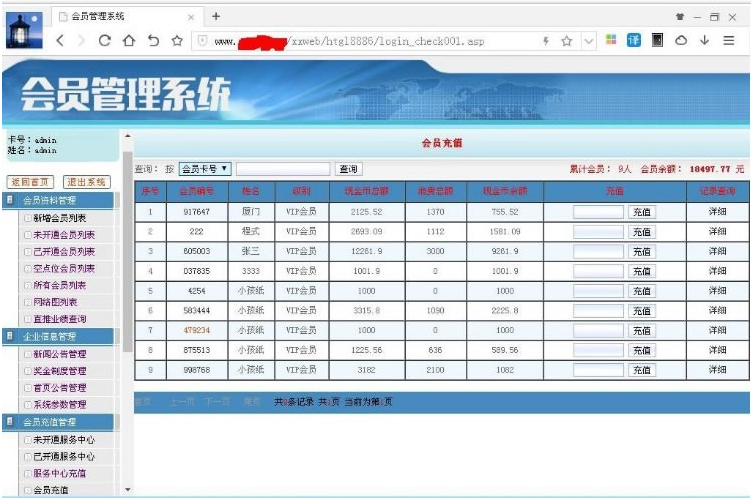Bookmark page using star inside address bar

tap(566, 41)
